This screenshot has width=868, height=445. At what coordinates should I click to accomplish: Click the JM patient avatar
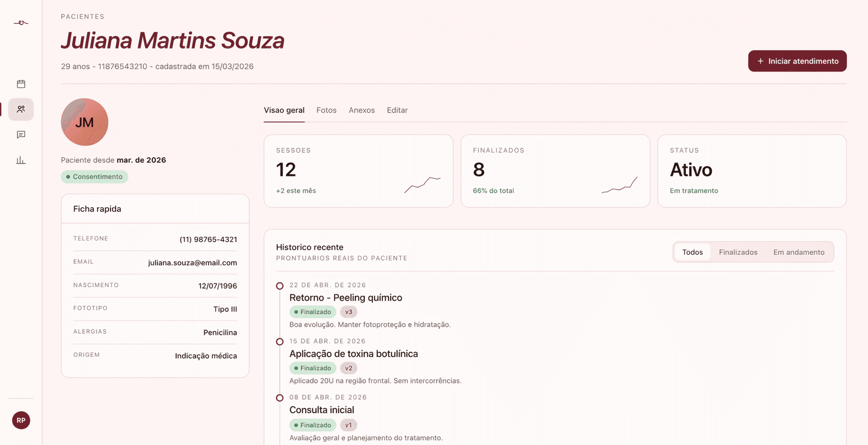(85, 122)
